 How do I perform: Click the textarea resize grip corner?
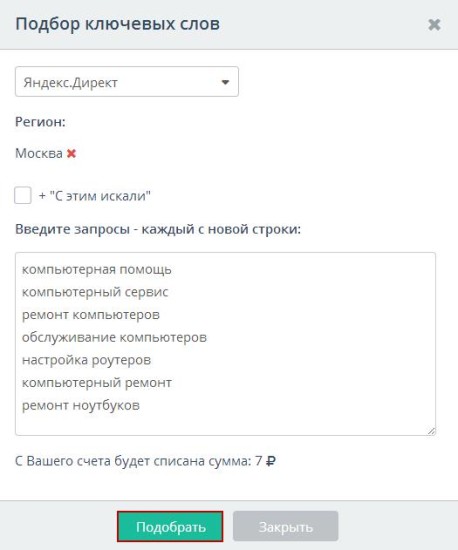click(431, 431)
